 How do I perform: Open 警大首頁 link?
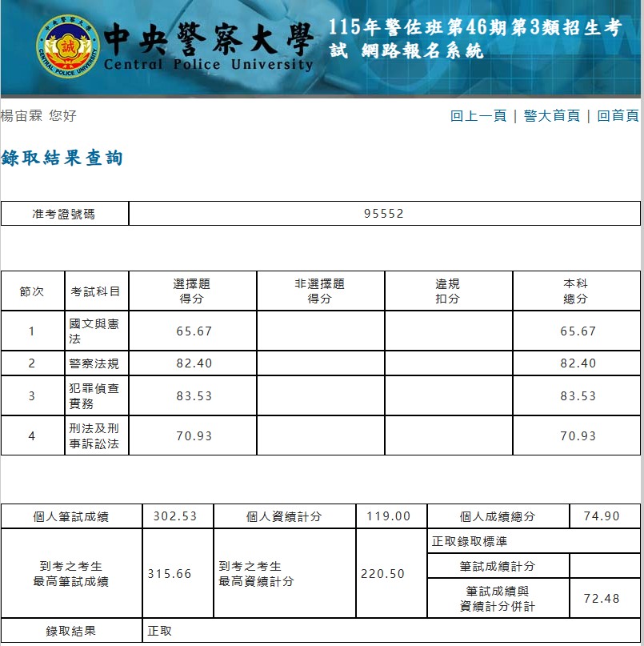pos(551,116)
